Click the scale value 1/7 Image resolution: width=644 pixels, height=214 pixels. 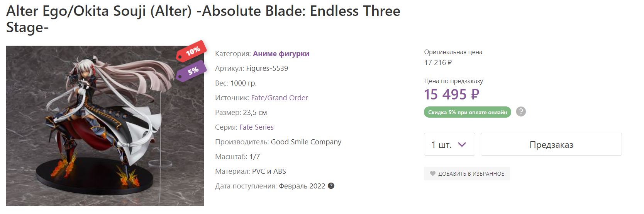[x=254, y=157]
